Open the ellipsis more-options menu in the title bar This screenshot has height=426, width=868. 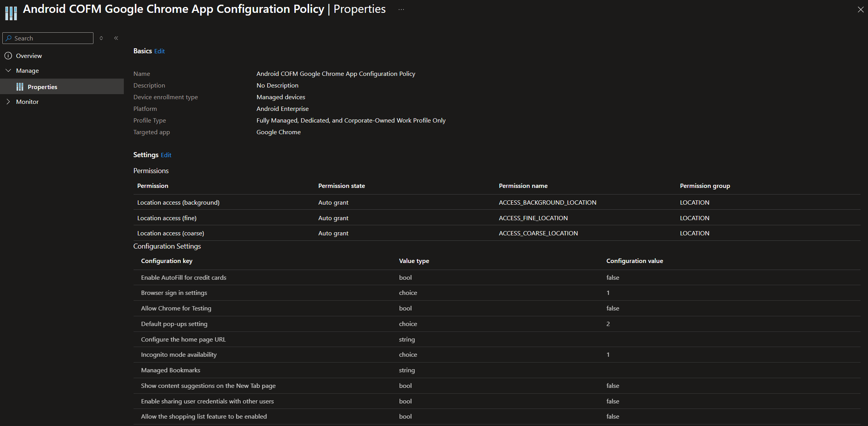pyautogui.click(x=401, y=10)
